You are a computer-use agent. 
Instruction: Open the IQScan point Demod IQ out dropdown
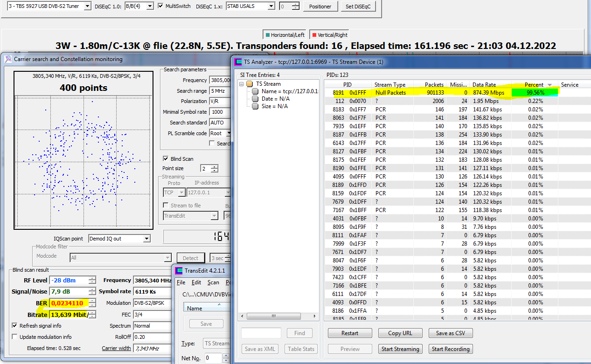[146, 239]
